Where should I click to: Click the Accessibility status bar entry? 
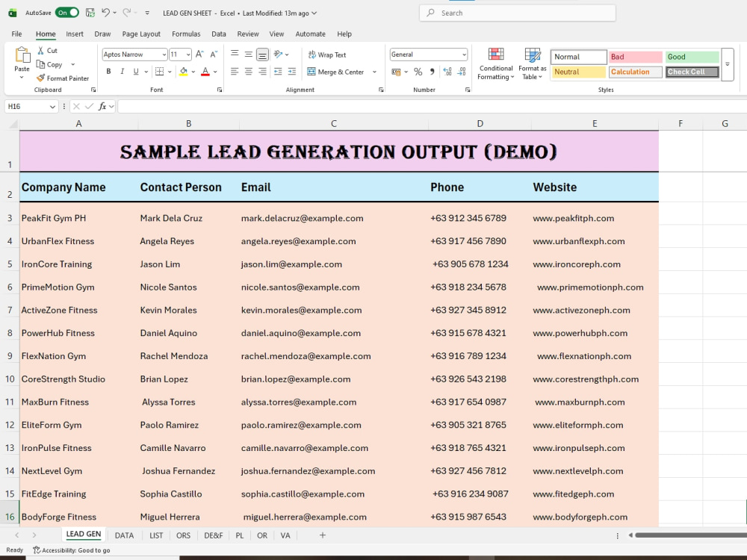72,550
